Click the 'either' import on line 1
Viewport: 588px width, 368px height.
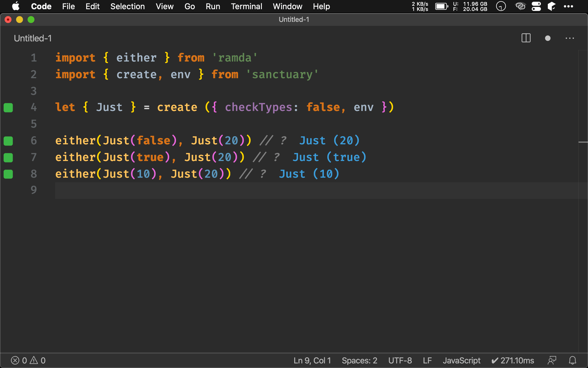pyautogui.click(x=136, y=58)
